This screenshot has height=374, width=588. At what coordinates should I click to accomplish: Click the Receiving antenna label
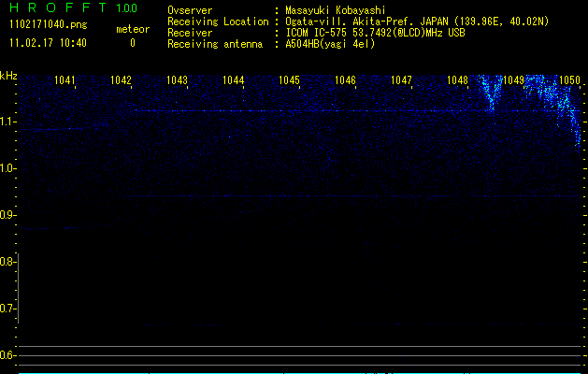[215, 44]
